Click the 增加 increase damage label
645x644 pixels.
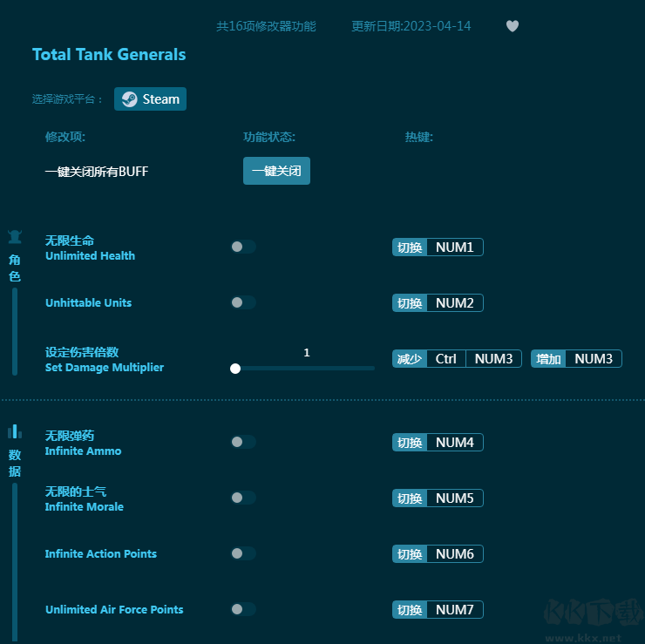click(x=548, y=359)
